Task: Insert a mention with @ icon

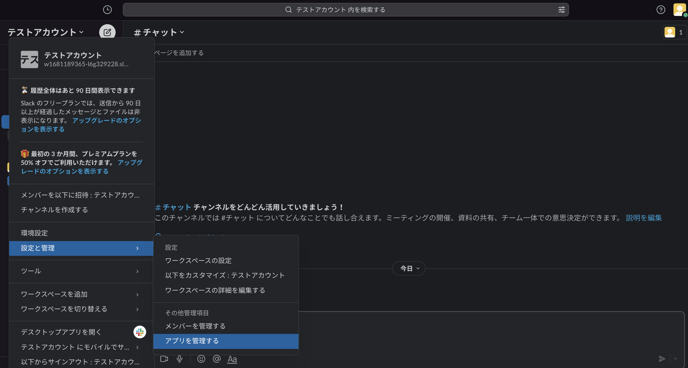Action: click(x=216, y=359)
